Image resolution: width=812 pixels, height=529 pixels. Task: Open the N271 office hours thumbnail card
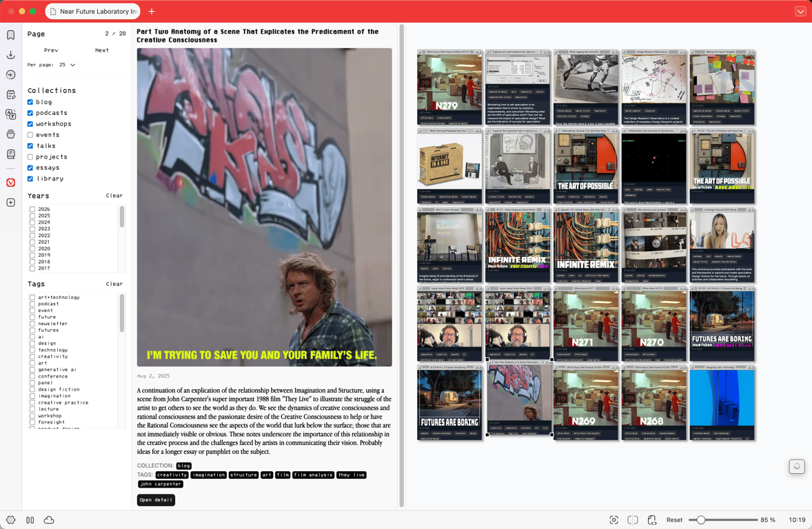(x=586, y=324)
